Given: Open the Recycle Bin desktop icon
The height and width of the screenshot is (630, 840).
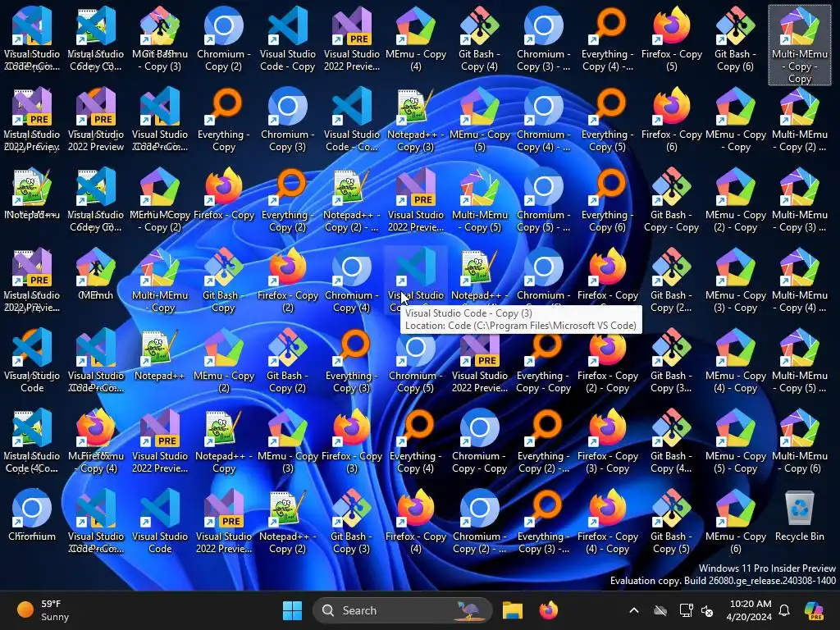Looking at the screenshot, I should tap(799, 517).
